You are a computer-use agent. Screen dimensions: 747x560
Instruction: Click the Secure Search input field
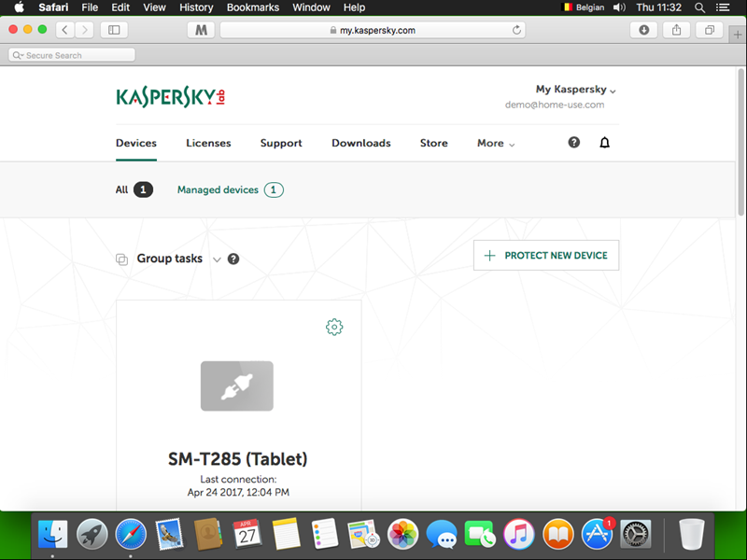click(72, 55)
